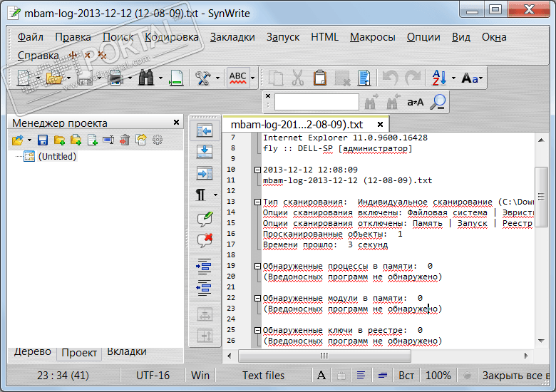Click the magnifier icon in quick search bar

tap(438, 102)
